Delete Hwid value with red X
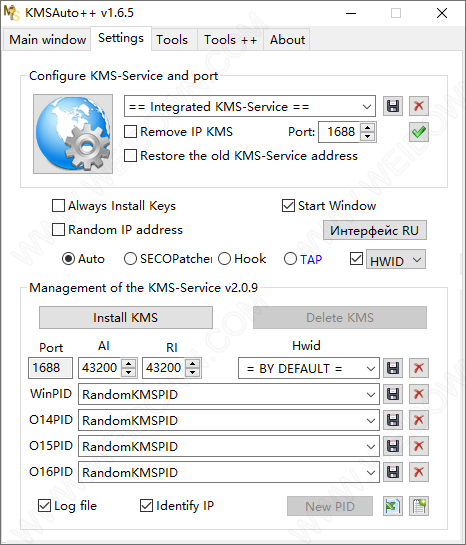The width and height of the screenshot is (466, 545). [419, 368]
